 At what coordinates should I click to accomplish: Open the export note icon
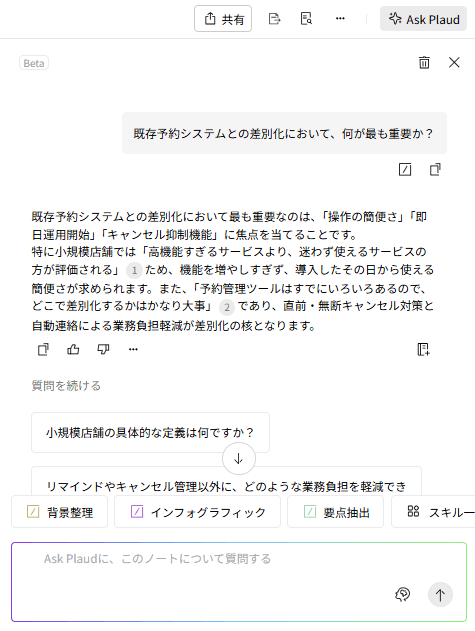click(x=274, y=19)
